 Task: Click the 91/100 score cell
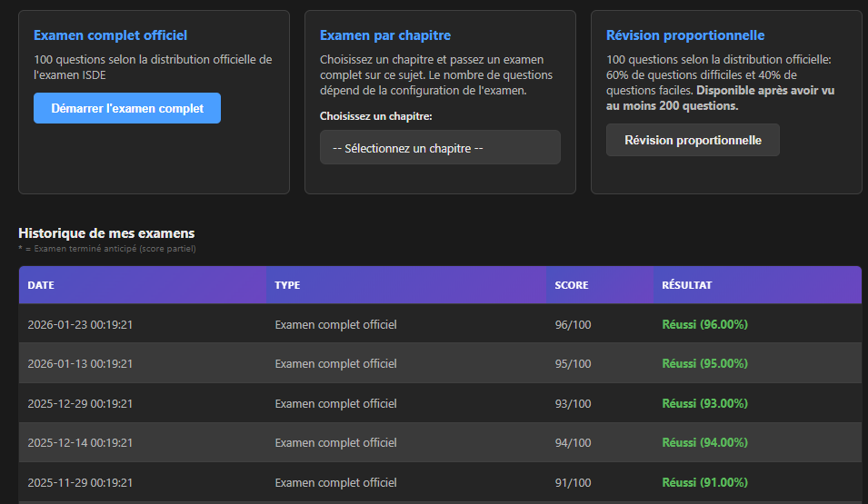(573, 483)
